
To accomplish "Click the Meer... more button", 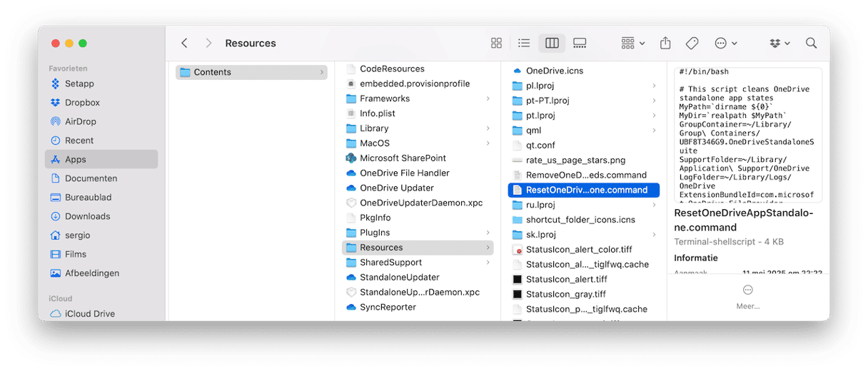I will (x=748, y=297).
